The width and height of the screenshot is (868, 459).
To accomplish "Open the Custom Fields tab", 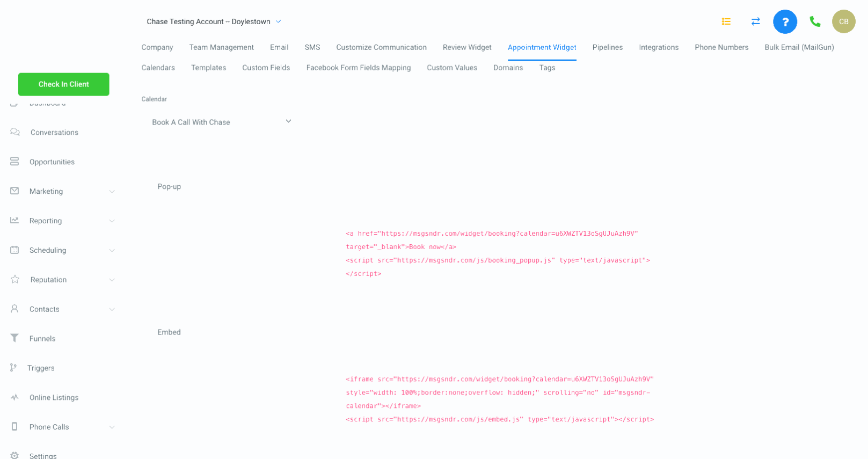I will (x=266, y=68).
